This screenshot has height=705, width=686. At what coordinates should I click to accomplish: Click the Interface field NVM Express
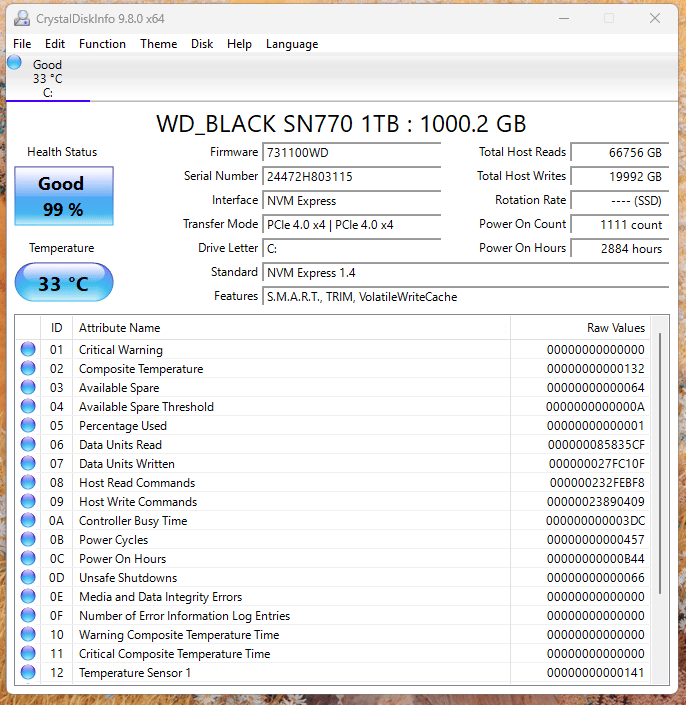(x=352, y=201)
